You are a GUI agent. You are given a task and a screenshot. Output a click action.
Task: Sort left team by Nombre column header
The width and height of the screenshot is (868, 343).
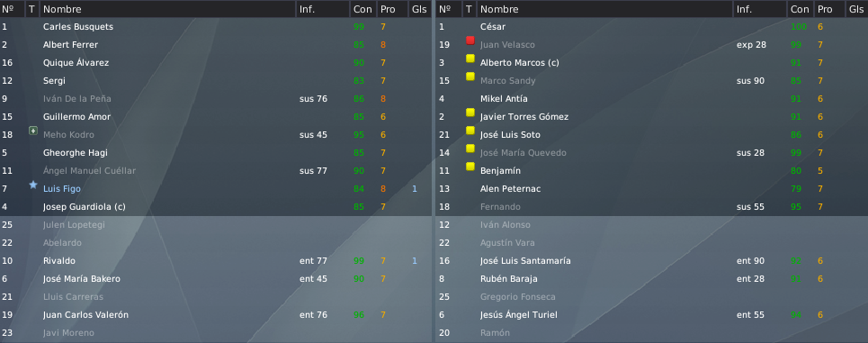tap(167, 9)
